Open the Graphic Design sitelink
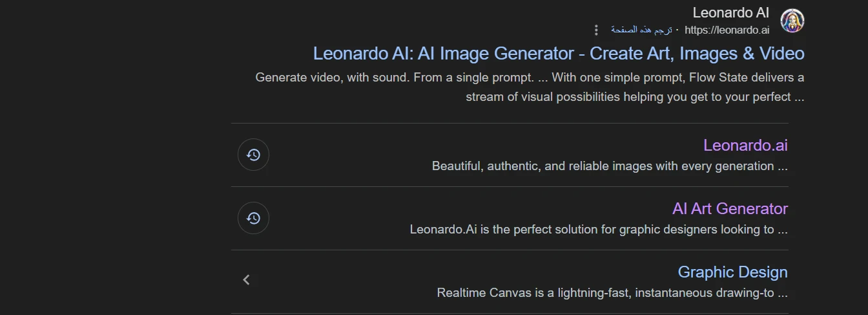This screenshot has width=868, height=315. click(732, 272)
